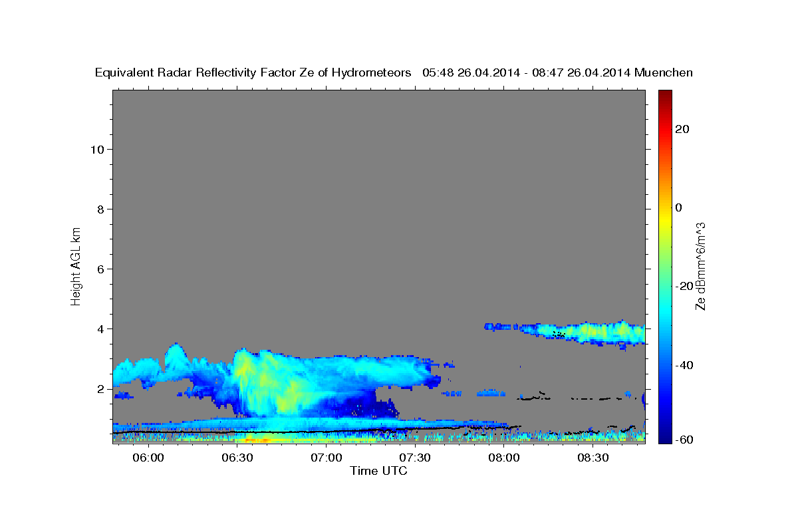The image size is (798, 532).
Task: Click the colorbar label '-40'
Action: pyautogui.click(x=683, y=365)
